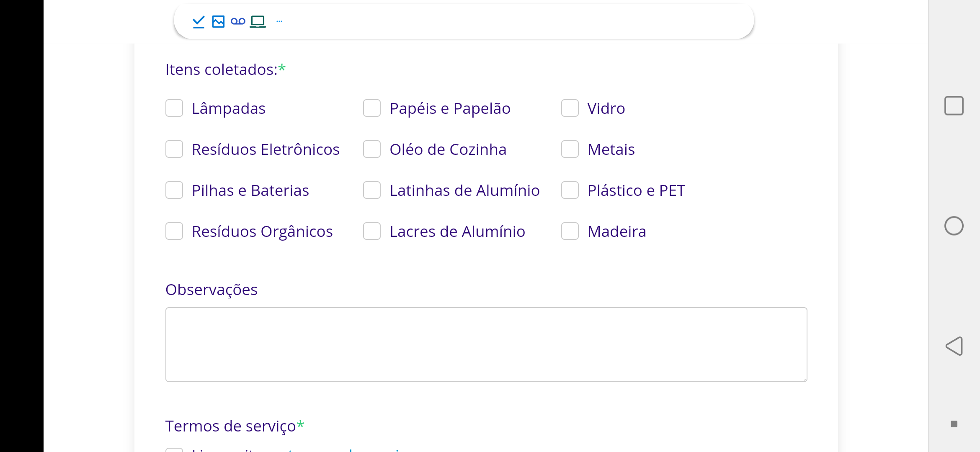The width and height of the screenshot is (980, 452).
Task: Check the Plástico e PET option
Action: click(x=570, y=190)
